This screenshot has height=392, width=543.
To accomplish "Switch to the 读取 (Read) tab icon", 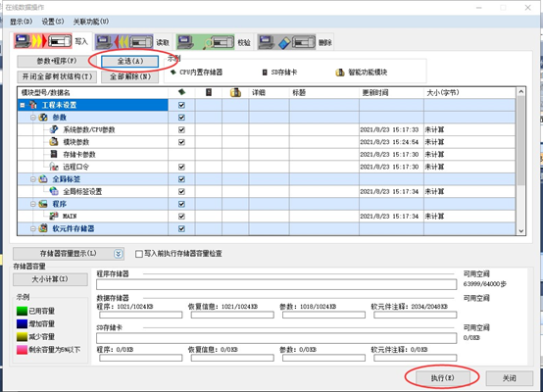I will (x=124, y=42).
